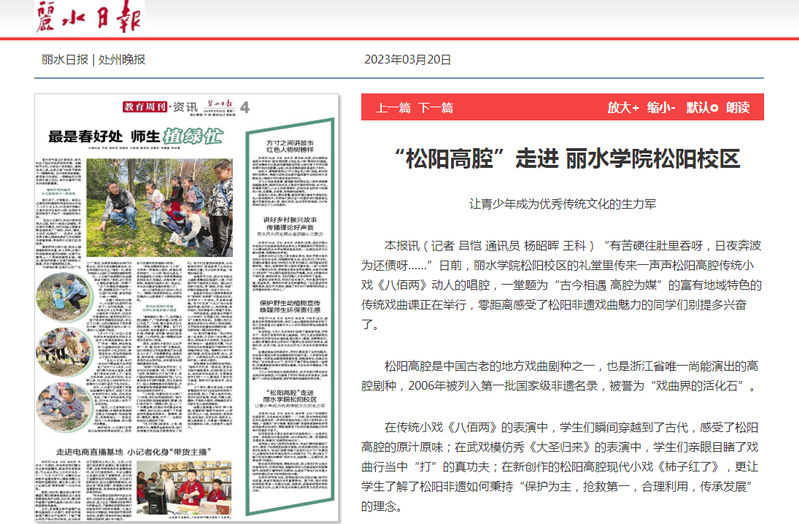Click the 丽水日报 masthead logo

90,17
